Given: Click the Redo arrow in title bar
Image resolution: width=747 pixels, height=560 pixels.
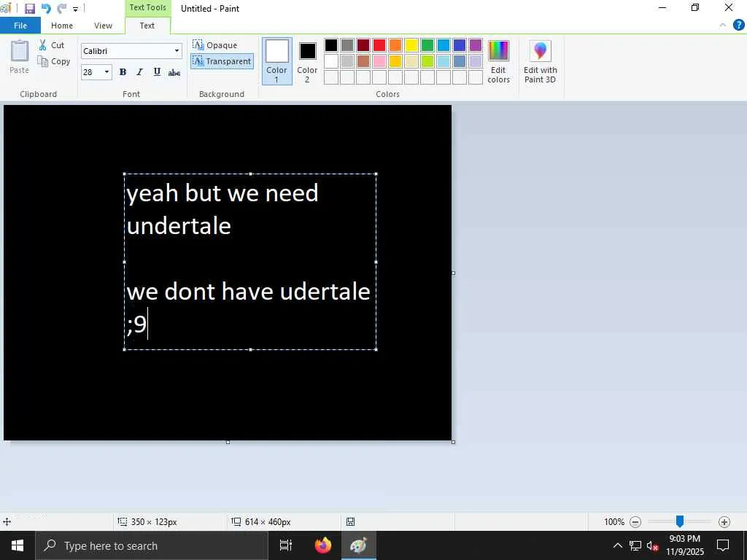Looking at the screenshot, I should coord(61,9).
